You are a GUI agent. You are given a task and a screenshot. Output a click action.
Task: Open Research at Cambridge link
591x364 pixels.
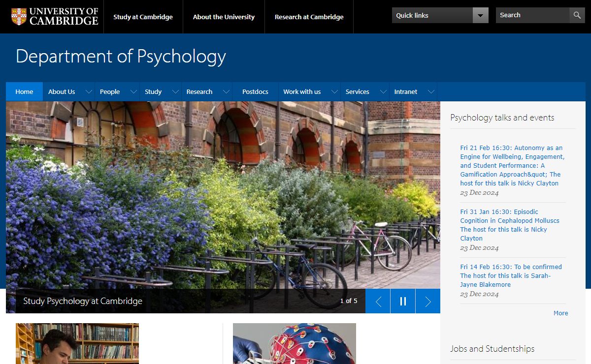[x=309, y=17]
